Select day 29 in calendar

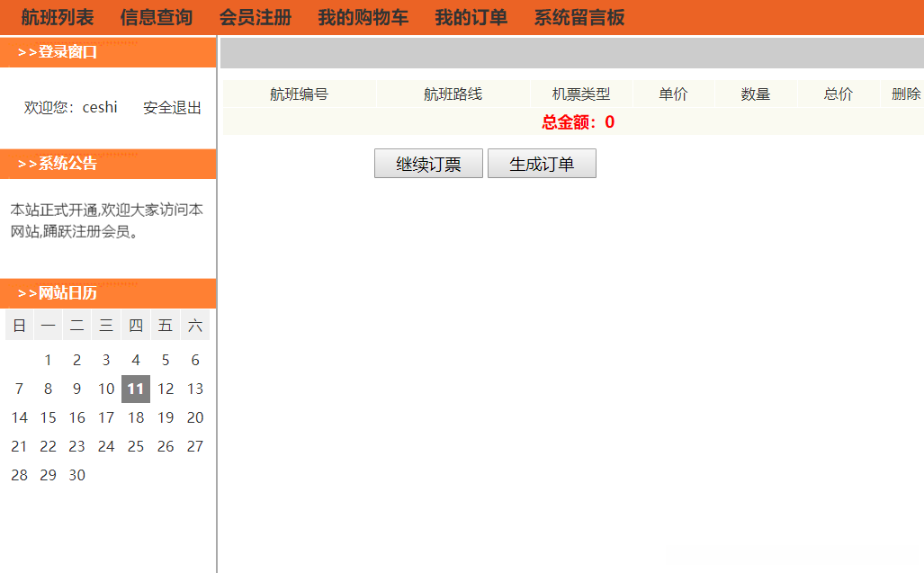point(48,475)
